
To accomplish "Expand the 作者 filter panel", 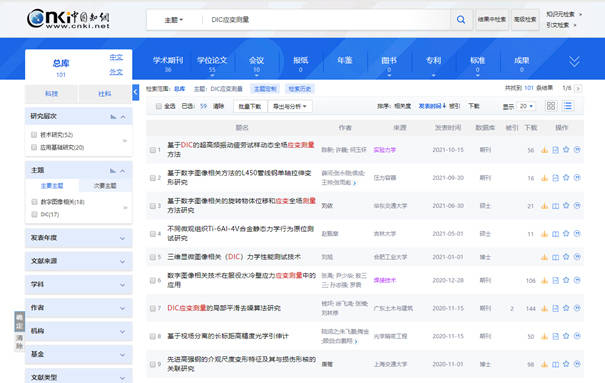I will [79, 308].
